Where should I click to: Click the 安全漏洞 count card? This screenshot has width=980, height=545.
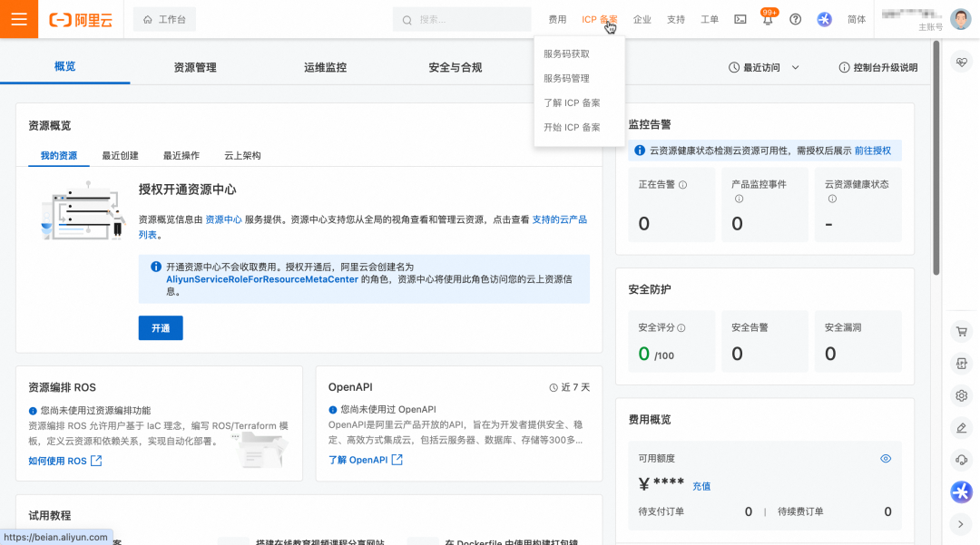857,341
